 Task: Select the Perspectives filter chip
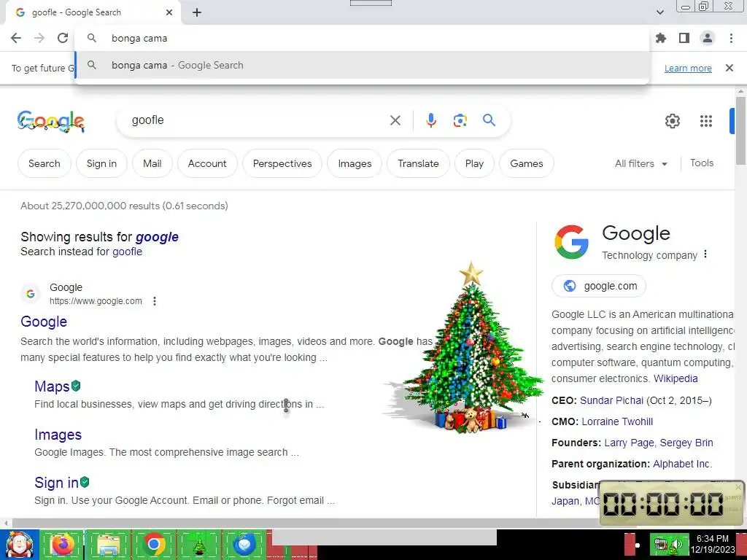pyautogui.click(x=282, y=163)
